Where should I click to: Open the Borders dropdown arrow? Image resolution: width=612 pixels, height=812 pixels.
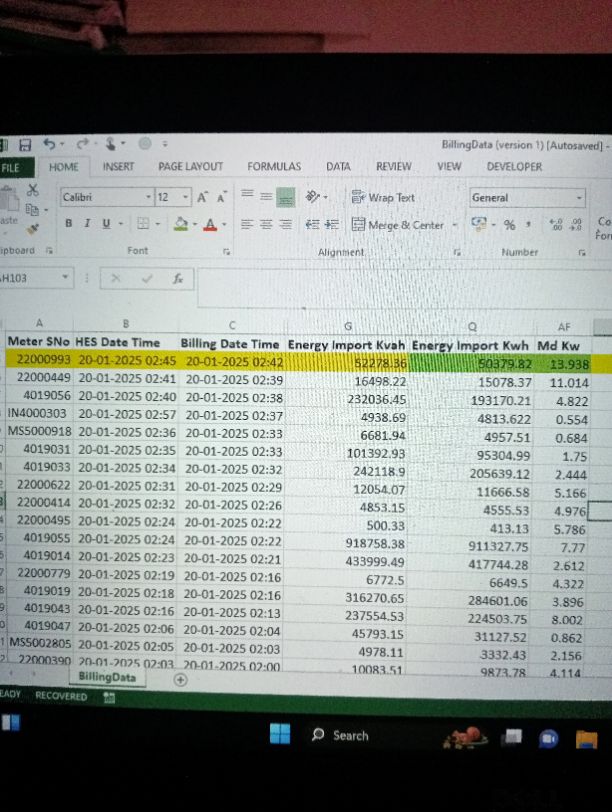(157, 224)
